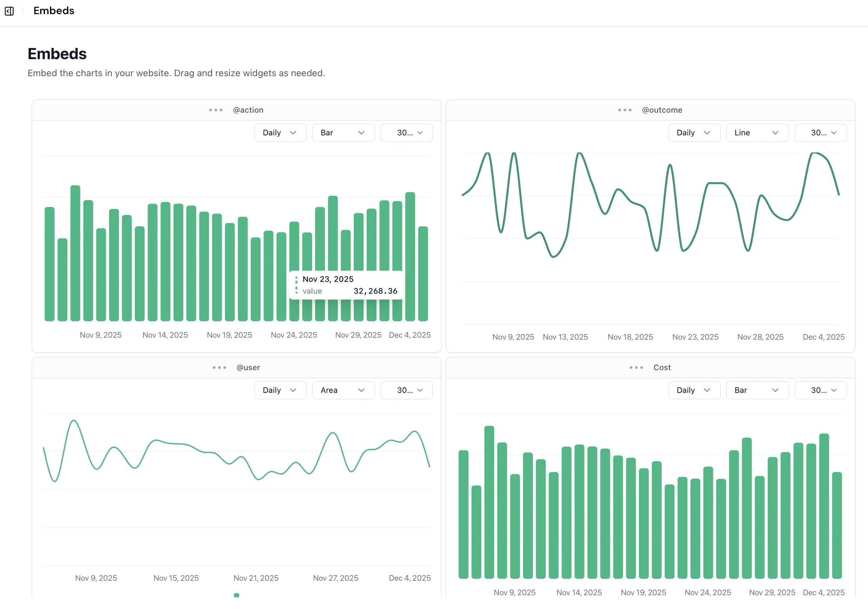The image size is (868, 609).
Task: Open the Daily interval dropdown on @outcome
Action: coord(694,132)
